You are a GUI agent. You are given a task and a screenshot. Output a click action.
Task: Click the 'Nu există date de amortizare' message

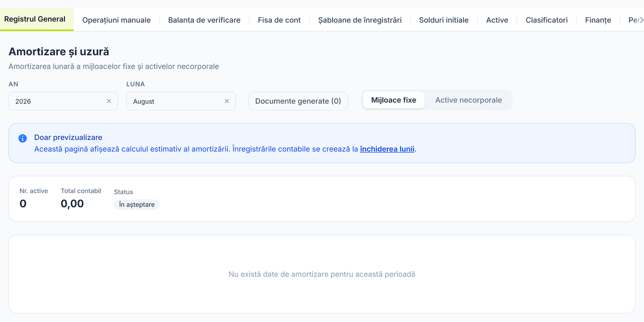click(x=322, y=274)
